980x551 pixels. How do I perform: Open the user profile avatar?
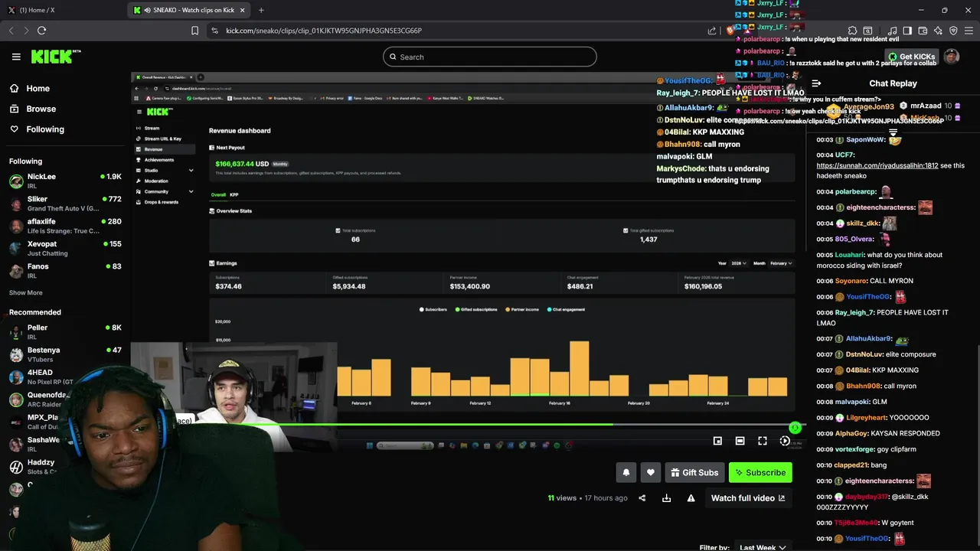951,57
